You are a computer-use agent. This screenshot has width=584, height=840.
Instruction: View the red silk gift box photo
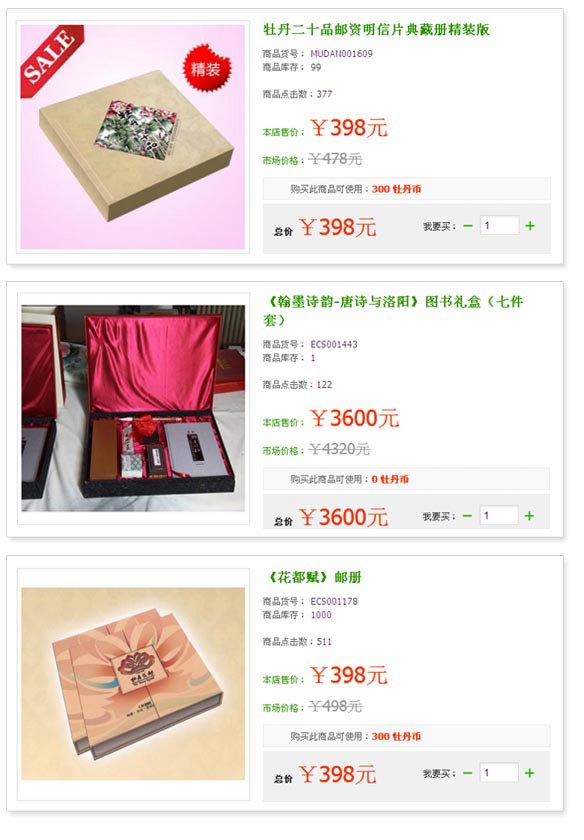pyautogui.click(x=133, y=408)
